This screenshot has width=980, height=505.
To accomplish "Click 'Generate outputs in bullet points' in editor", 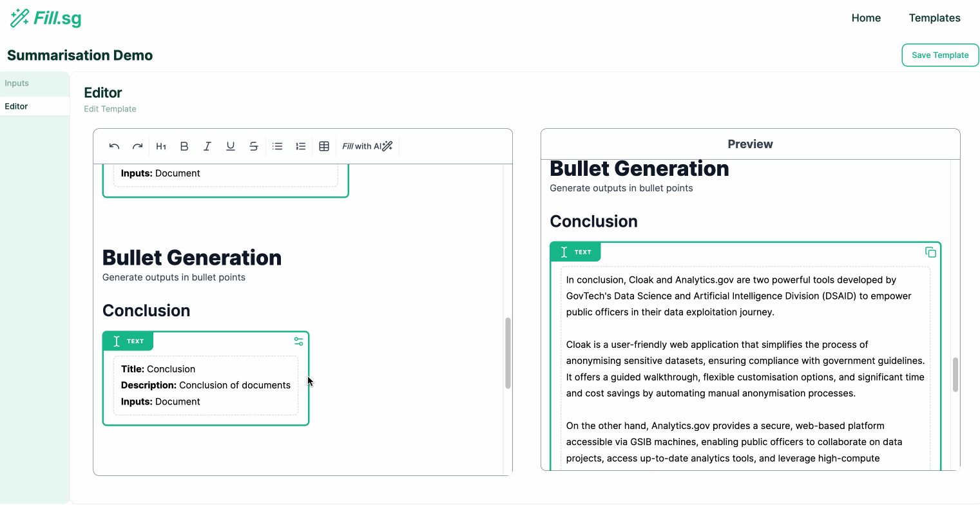I will pyautogui.click(x=174, y=278).
